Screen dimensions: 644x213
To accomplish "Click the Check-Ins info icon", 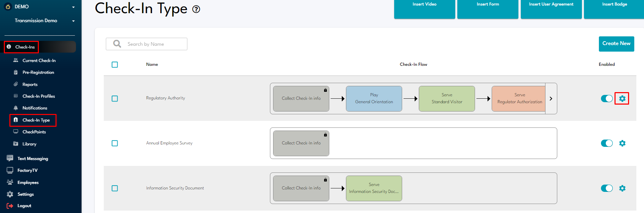I will pyautogui.click(x=9, y=46).
